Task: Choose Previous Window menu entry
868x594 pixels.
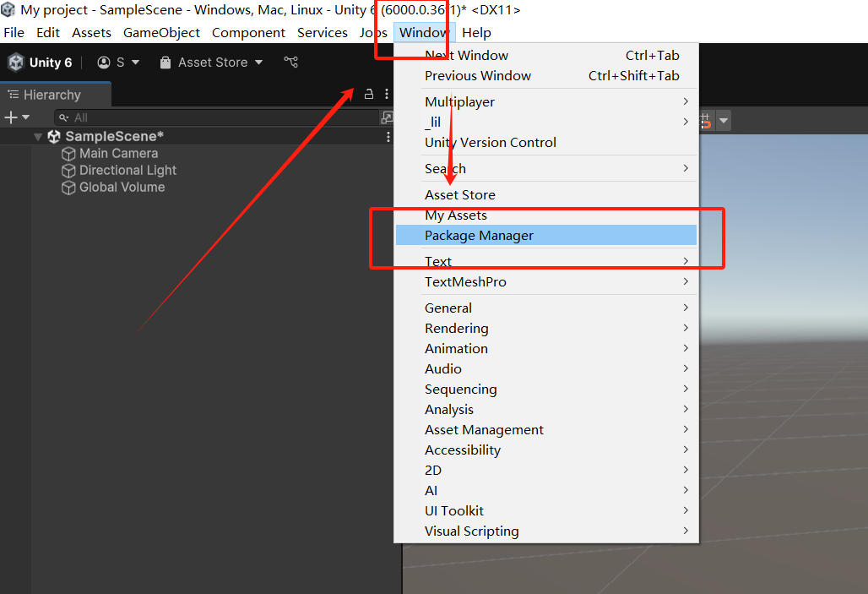Action: click(x=546, y=76)
